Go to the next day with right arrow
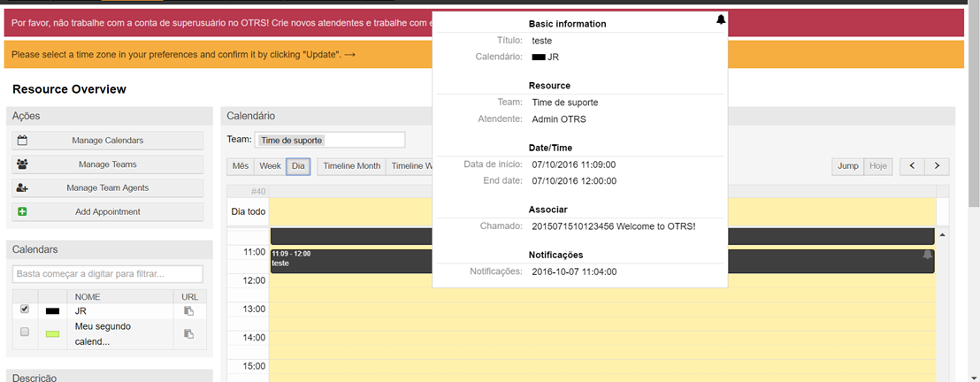 tap(937, 166)
